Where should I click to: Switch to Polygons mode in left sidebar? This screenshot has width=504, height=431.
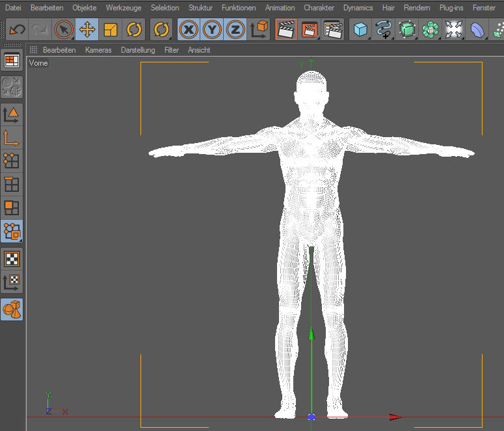12,208
